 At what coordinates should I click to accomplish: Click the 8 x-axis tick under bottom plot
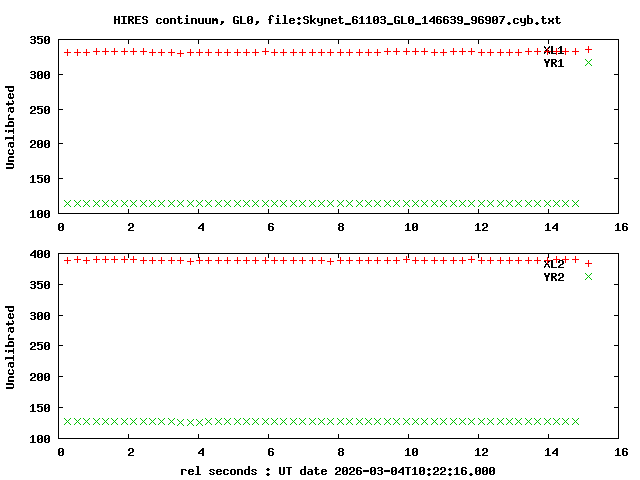pyautogui.click(x=341, y=452)
